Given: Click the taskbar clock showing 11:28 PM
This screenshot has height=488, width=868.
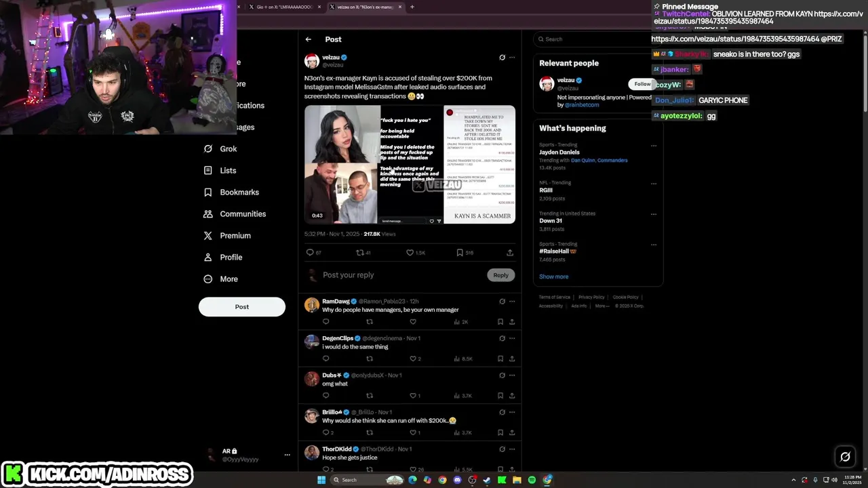Looking at the screenshot, I should (x=854, y=480).
